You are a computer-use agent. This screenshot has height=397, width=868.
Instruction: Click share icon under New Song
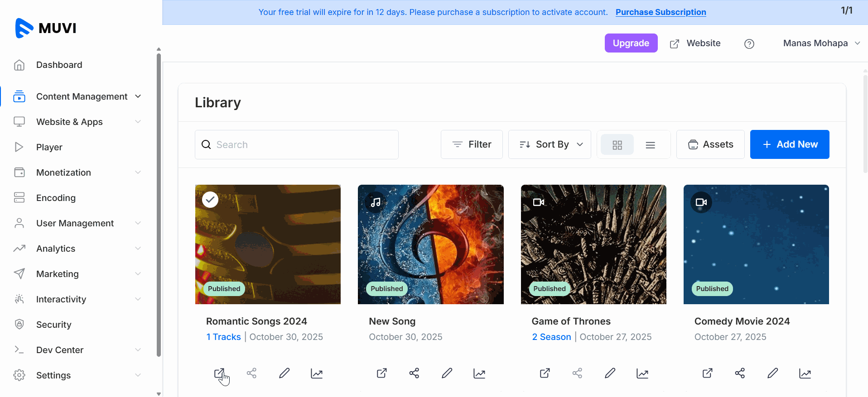pos(414,373)
